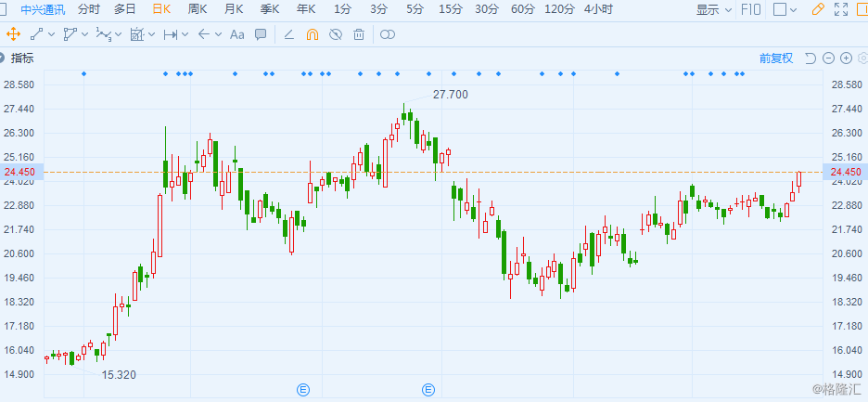This screenshot has height=402, width=868.
Task: Click the overlapping circles compare icon
Action: pos(388,34)
